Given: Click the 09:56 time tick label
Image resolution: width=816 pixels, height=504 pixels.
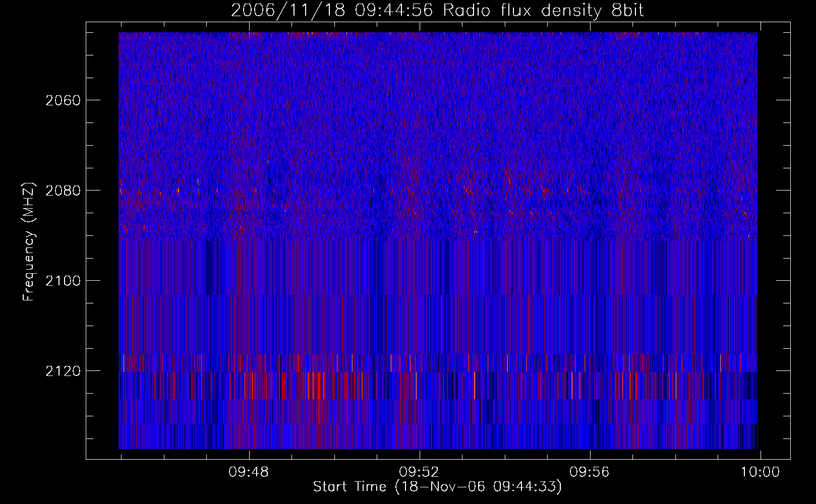Looking at the screenshot, I should click(x=590, y=472).
